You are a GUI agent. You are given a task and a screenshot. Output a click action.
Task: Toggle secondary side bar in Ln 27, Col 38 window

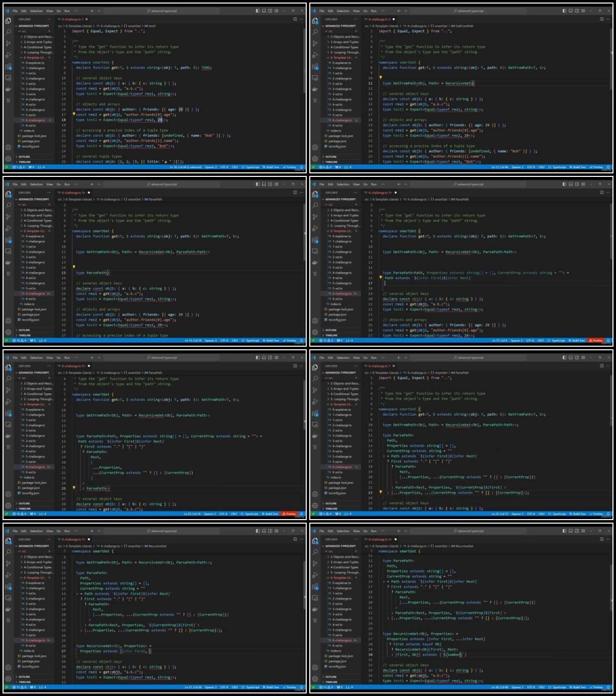click(x=270, y=531)
